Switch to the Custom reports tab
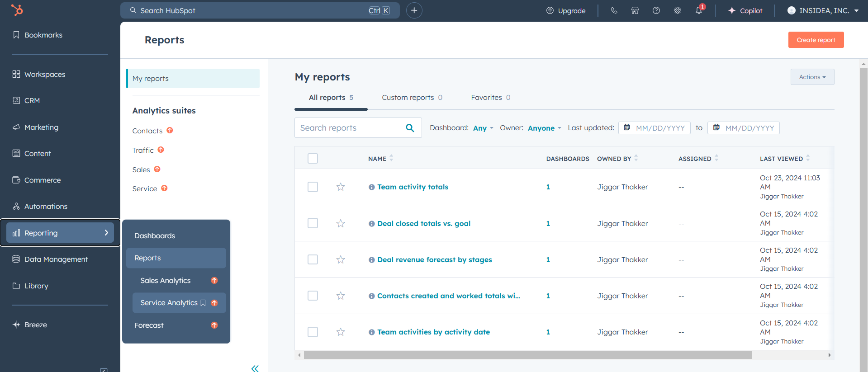 pos(412,97)
